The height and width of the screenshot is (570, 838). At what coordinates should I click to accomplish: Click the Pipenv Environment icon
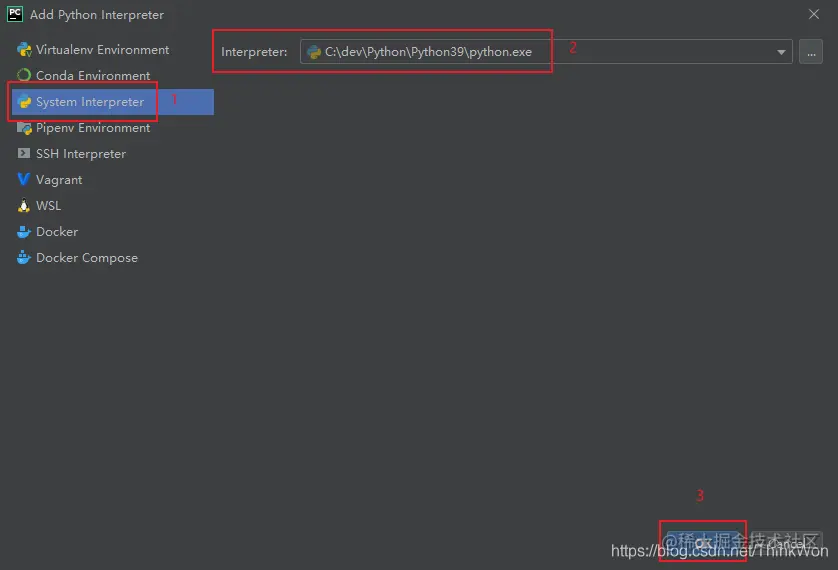(x=24, y=128)
